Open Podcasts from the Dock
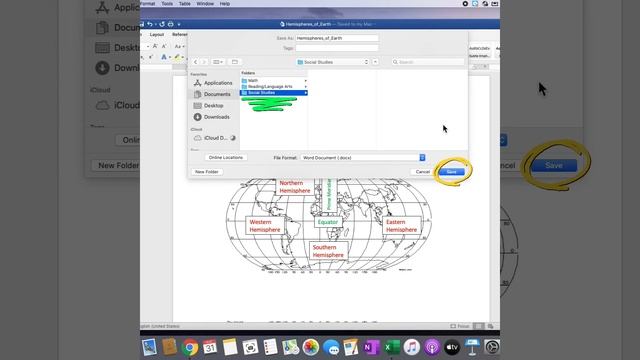640x360 pixels. coord(432,347)
